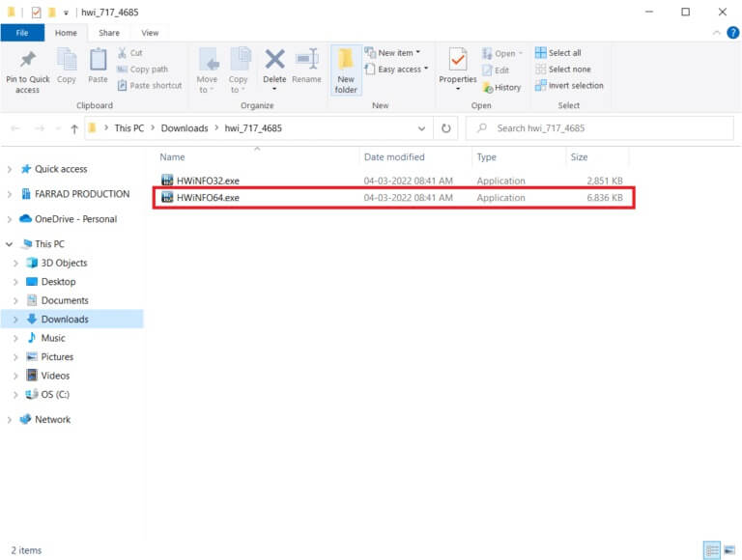742x560 pixels.
Task: Open Pictures in navigation pane
Action: [x=57, y=357]
